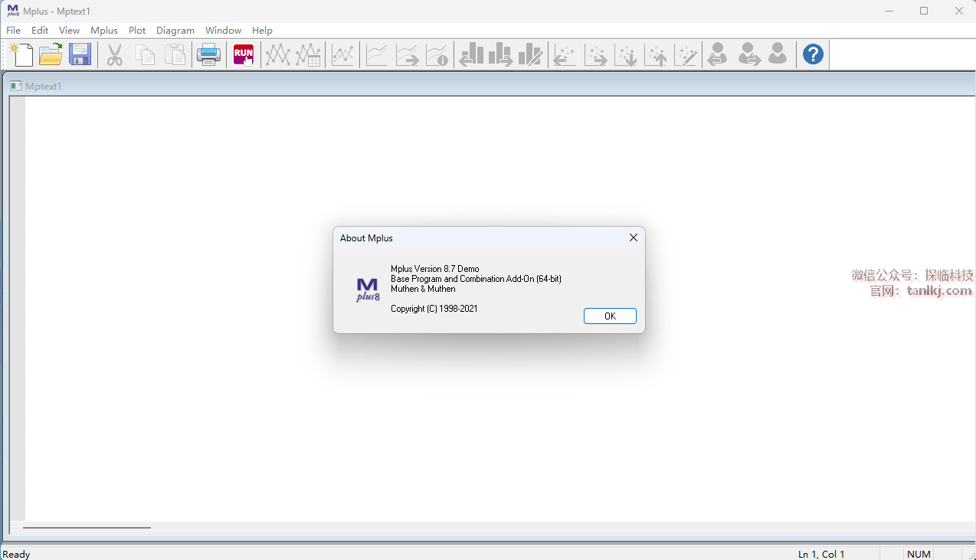Click the 'Ready' status bar text
The height and width of the screenshot is (560, 976).
coord(17,554)
